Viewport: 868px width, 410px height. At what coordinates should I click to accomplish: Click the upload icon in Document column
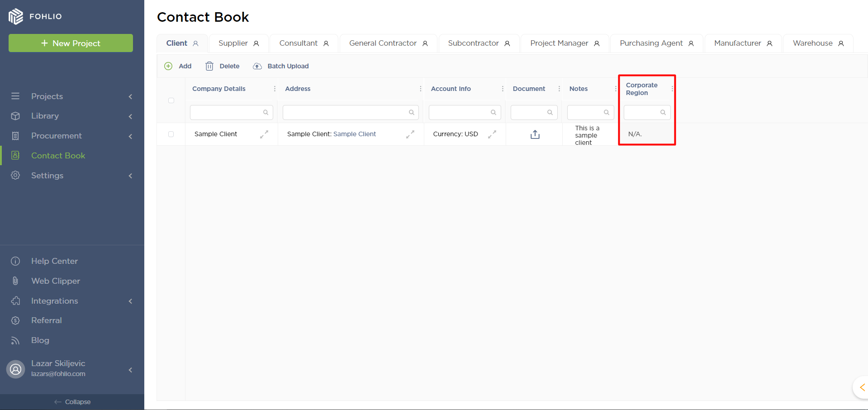(535, 134)
